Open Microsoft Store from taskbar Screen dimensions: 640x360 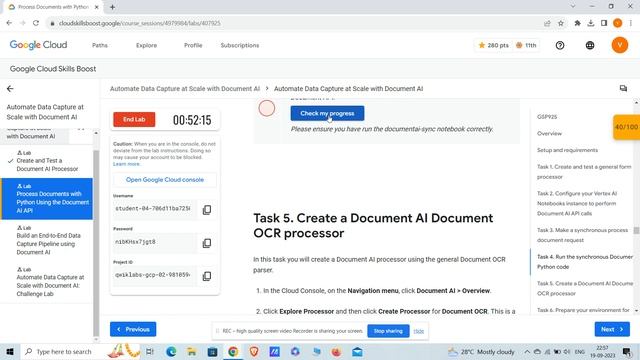click(212, 351)
